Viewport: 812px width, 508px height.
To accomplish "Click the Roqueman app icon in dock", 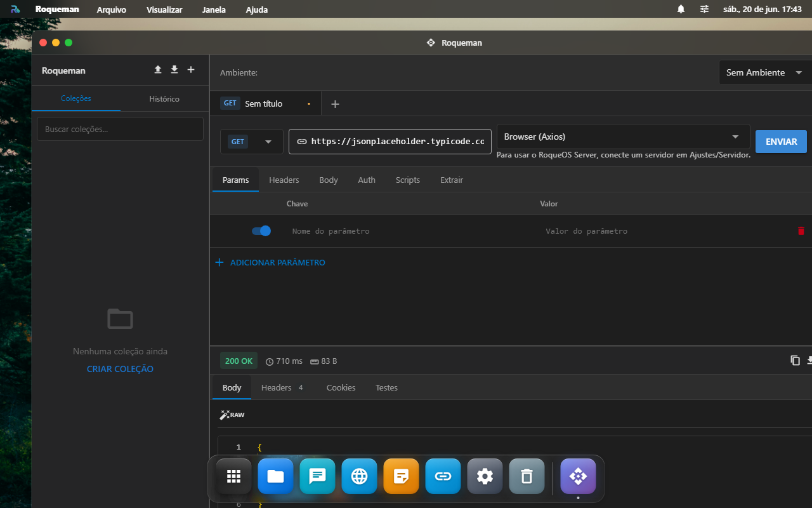I will click(579, 476).
